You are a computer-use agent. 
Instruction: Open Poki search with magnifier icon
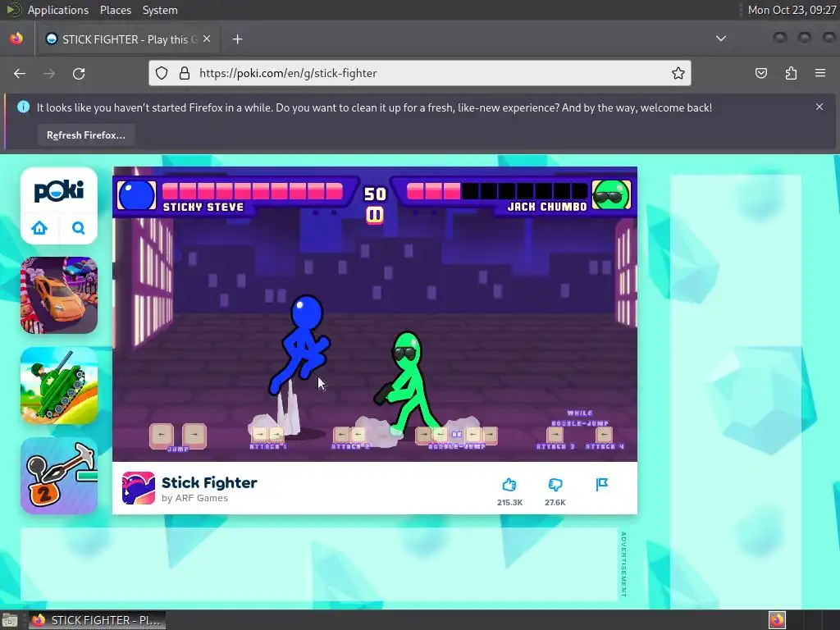[78, 228]
